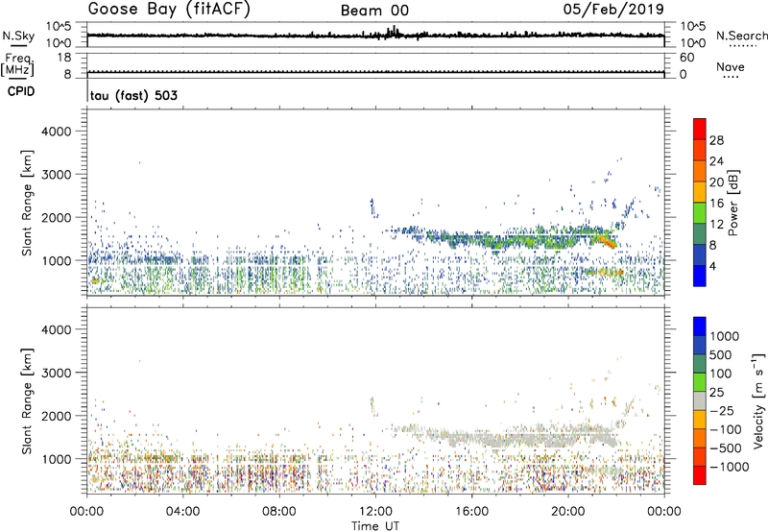Click the strong red-orange echo near 21:30 UT
The height and width of the screenshot is (532, 768).
tap(608, 241)
